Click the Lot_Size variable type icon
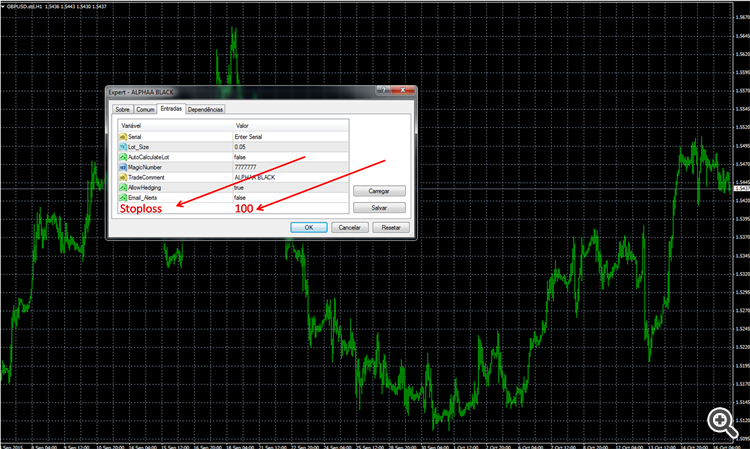 pos(123,147)
